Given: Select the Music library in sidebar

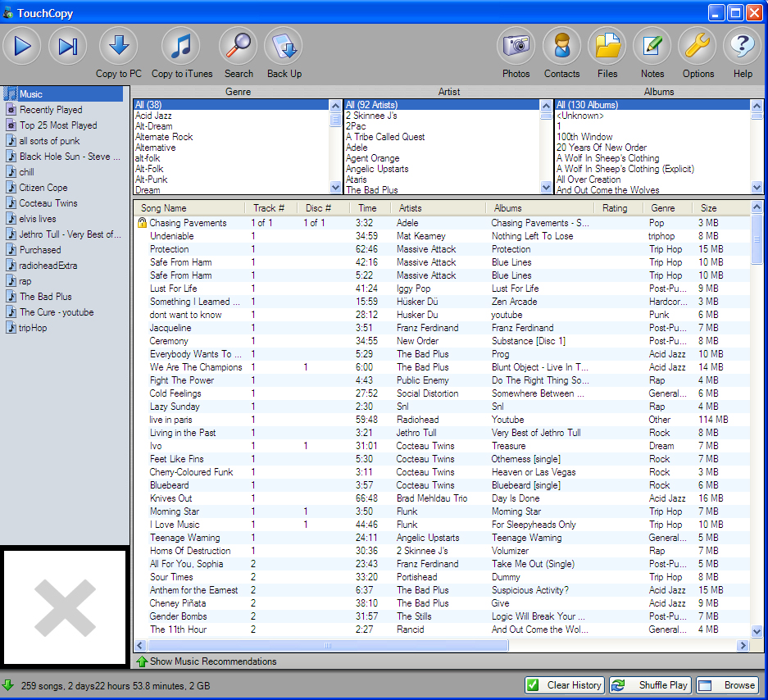Looking at the screenshot, I should click(x=63, y=94).
